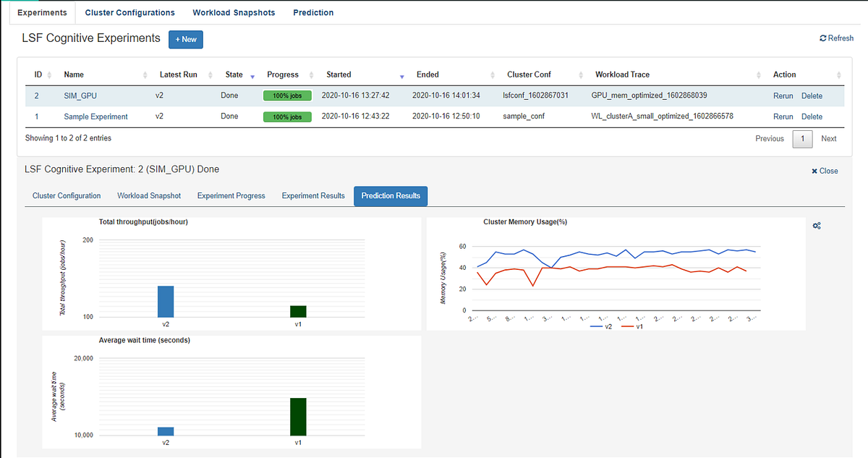Sort using the Cluster Conf column arrows
Screen dimensions: 868x458
pos(581,75)
